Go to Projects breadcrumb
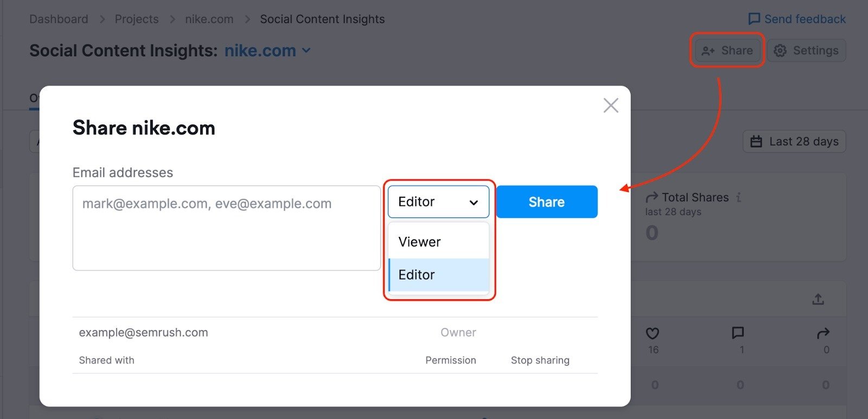This screenshot has height=419, width=868. [137, 19]
